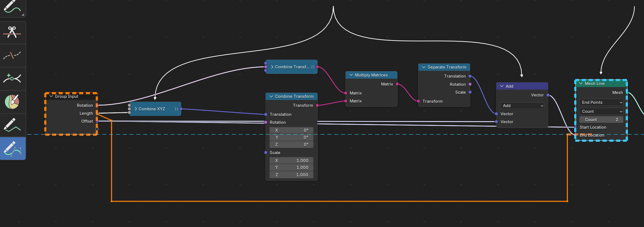The image size is (644, 227).
Task: Click the Matrix output socket on Multiply Matrices
Action: point(397,84)
